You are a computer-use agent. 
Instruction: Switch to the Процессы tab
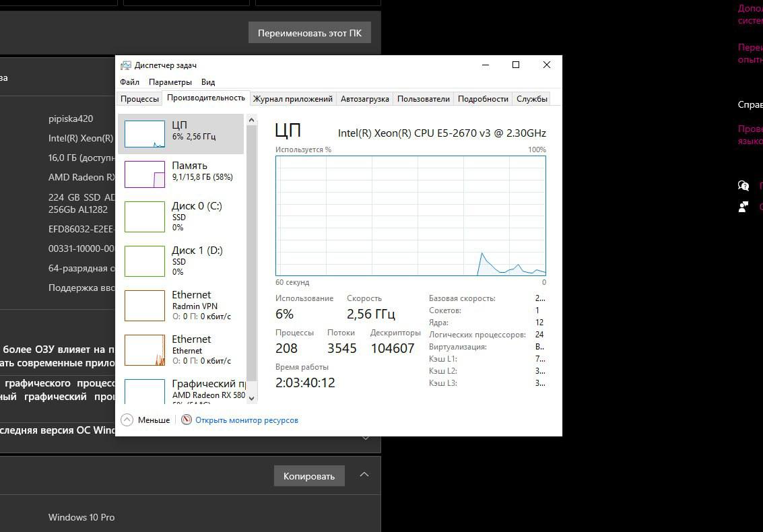pos(139,99)
